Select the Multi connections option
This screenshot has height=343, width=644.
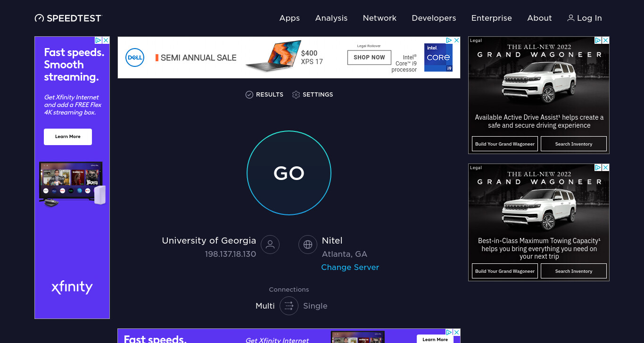click(x=265, y=306)
